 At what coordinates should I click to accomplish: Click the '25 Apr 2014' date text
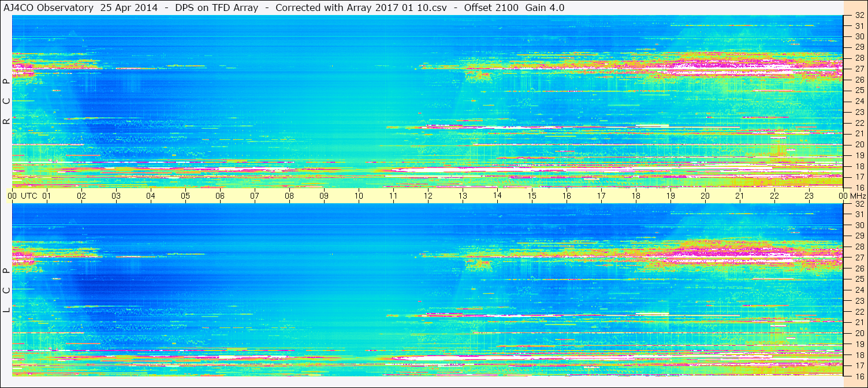(x=129, y=8)
